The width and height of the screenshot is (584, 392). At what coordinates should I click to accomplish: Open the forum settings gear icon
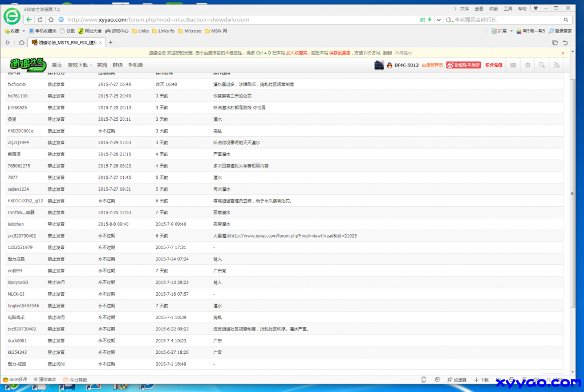528,65
